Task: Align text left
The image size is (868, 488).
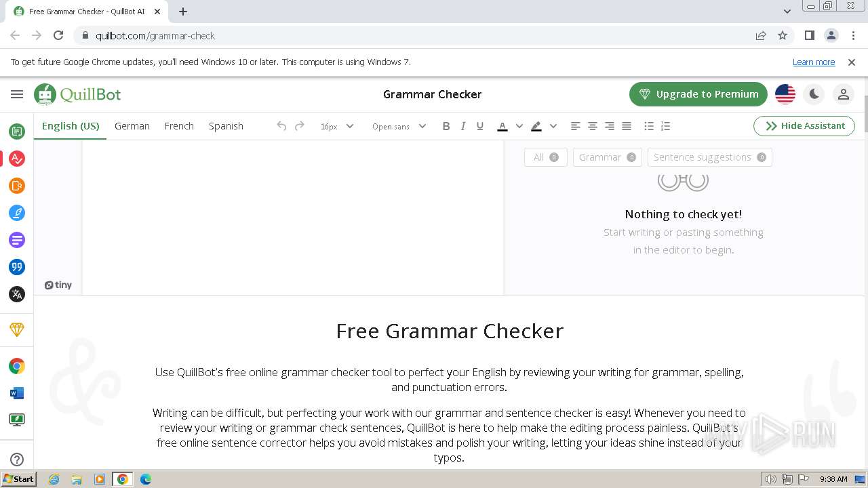Action: point(575,126)
